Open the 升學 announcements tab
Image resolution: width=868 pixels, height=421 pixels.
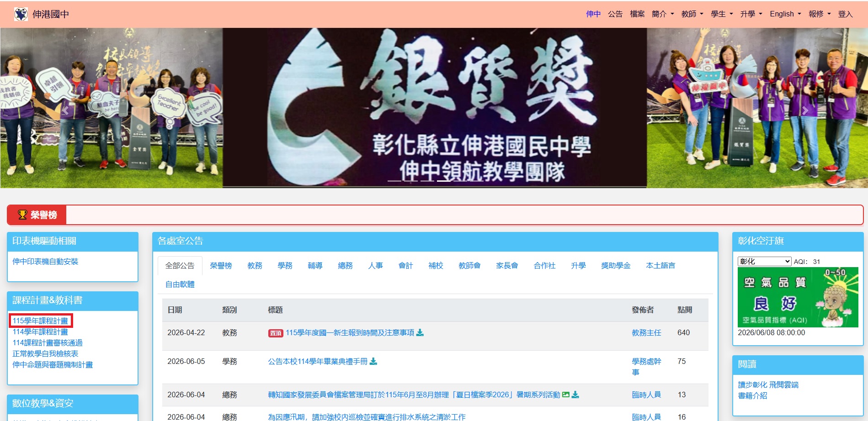(x=579, y=266)
